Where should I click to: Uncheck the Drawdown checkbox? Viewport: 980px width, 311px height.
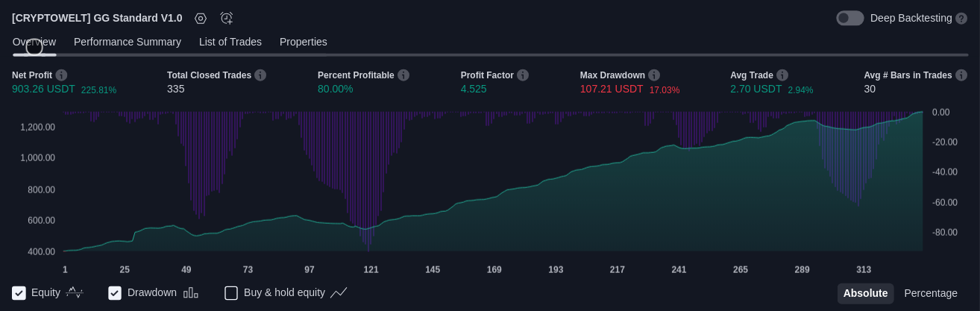click(115, 293)
